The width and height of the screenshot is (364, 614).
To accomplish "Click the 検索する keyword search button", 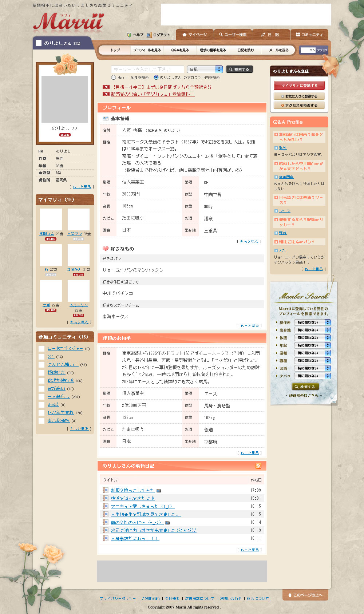I will 240,69.
